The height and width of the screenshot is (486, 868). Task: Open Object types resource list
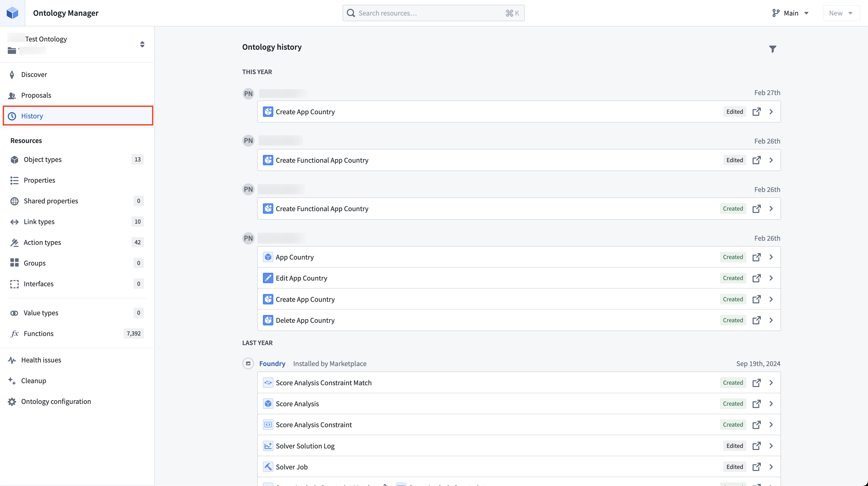point(77,160)
